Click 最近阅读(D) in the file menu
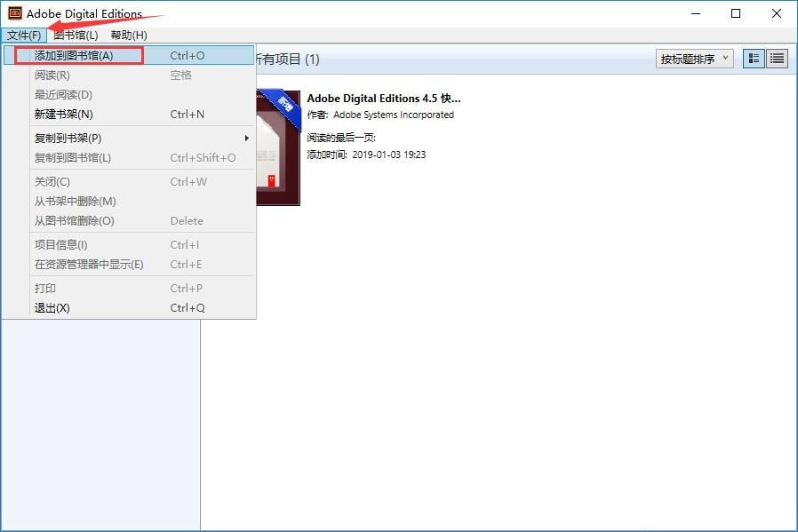This screenshot has height=532, width=798. point(129,95)
